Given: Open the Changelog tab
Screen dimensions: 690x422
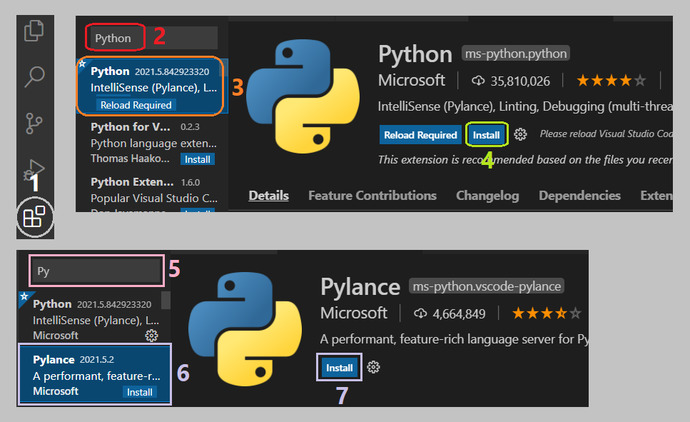Looking at the screenshot, I should click(488, 195).
